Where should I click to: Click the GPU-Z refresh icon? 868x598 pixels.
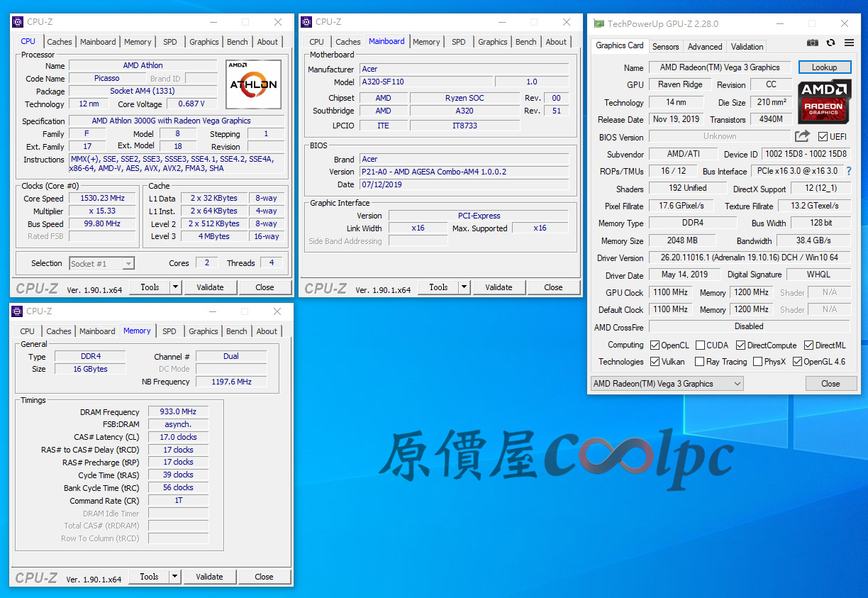(x=831, y=43)
